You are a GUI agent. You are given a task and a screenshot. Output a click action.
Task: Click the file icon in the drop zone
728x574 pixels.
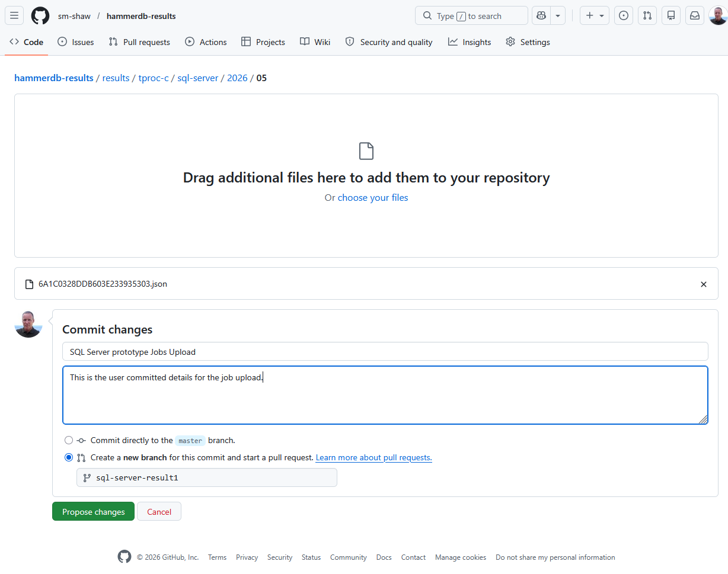[366, 151]
